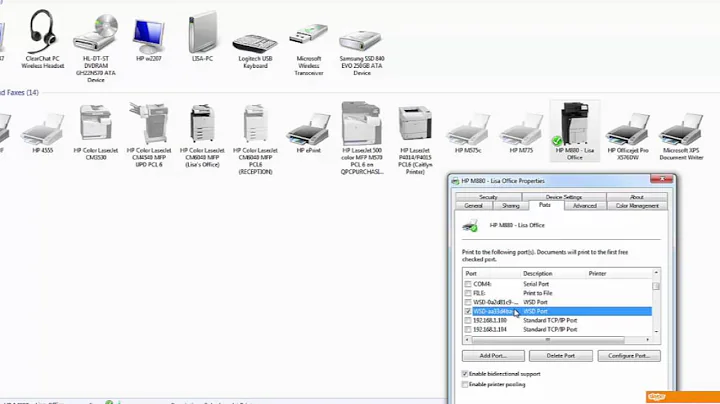Open the About tab
Screen dimensions: 720x404
pyautogui.click(x=636, y=197)
